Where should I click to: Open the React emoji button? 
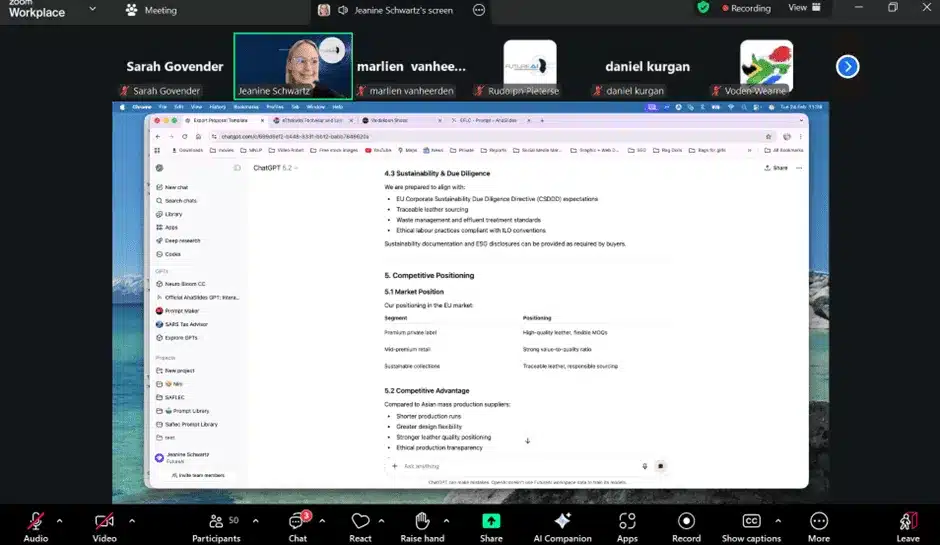pyautogui.click(x=360, y=527)
